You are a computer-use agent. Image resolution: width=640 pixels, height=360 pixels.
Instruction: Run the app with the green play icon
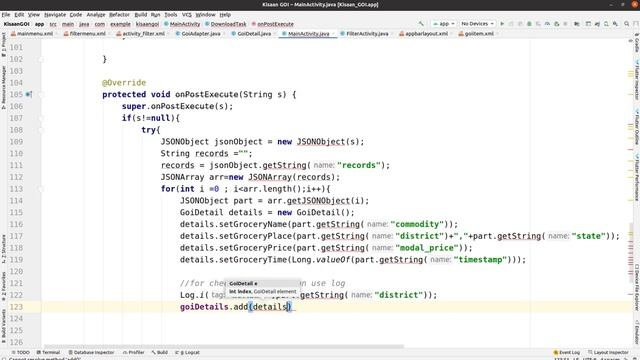click(x=502, y=24)
